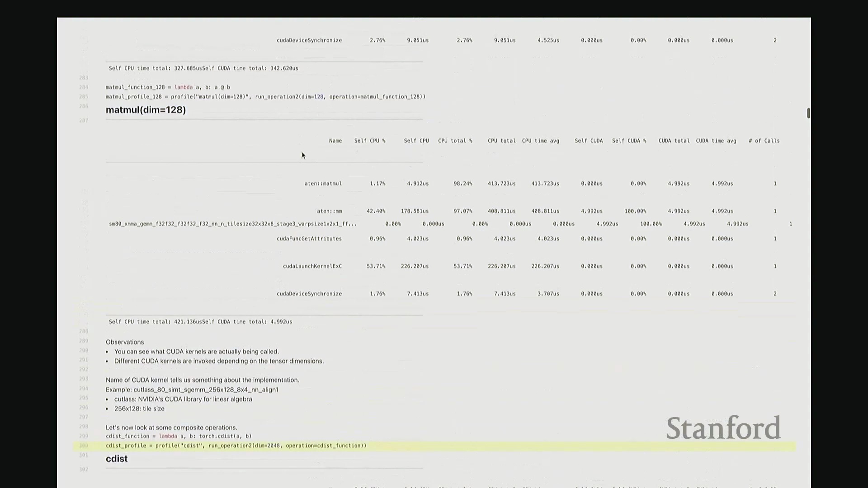This screenshot has width=868, height=488.
Task: Select the aten::matmul table row name
Action: 323,183
